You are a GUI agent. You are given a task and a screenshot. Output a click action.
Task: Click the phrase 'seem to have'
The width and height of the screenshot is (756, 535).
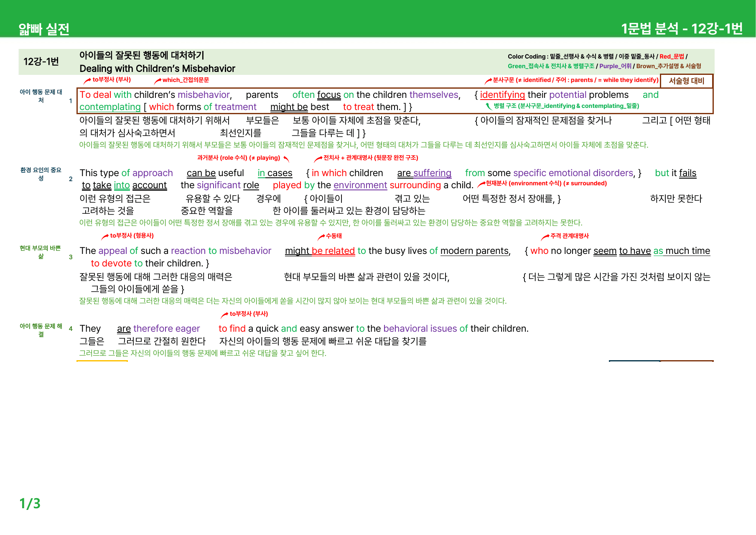click(622, 251)
